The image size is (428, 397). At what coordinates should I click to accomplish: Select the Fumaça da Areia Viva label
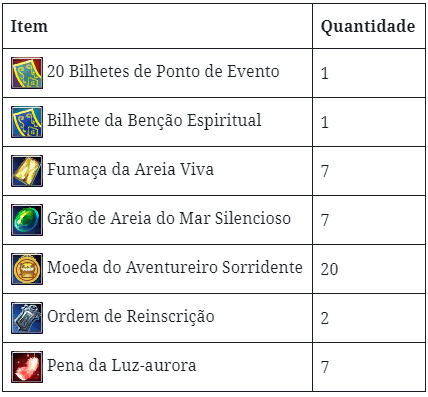click(130, 170)
